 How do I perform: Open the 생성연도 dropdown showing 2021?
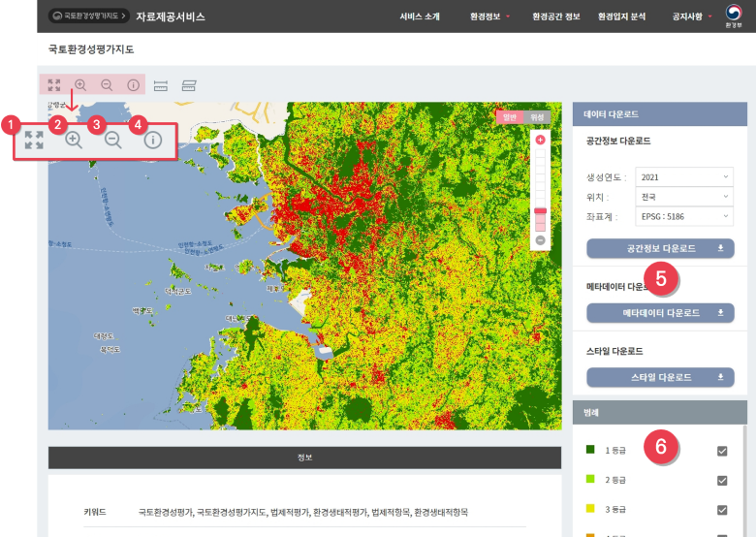tap(684, 177)
